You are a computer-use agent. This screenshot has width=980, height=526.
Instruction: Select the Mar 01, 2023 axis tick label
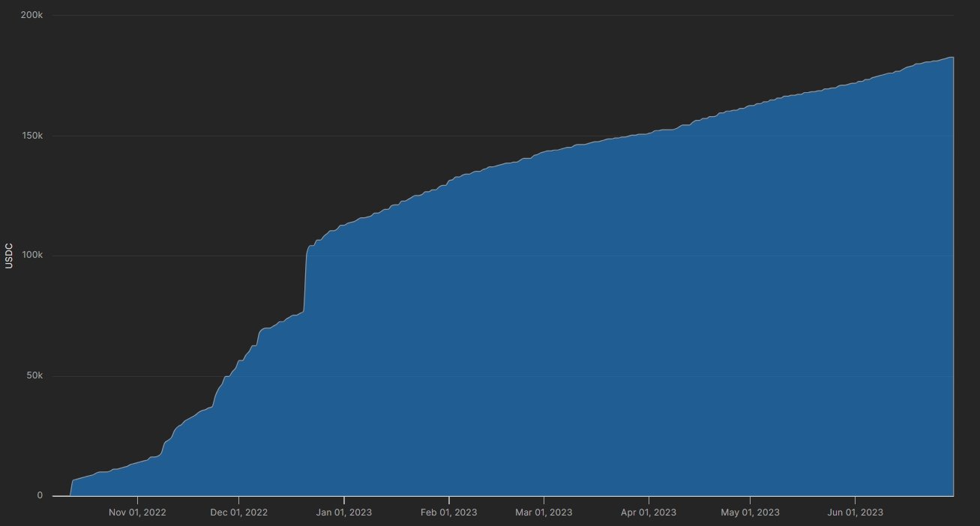coord(544,513)
